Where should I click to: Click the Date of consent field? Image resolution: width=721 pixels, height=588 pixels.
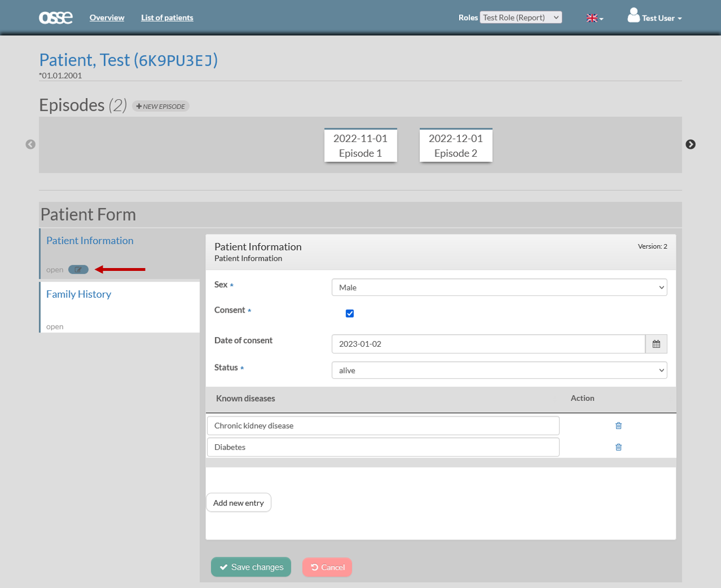coord(488,344)
